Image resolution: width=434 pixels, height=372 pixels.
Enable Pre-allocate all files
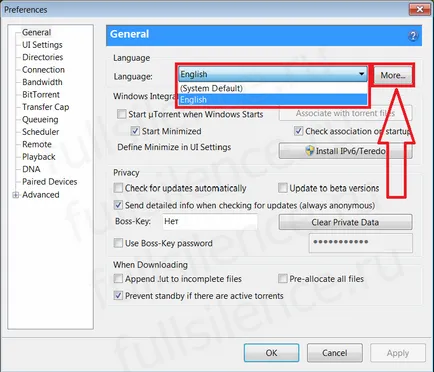(x=282, y=278)
